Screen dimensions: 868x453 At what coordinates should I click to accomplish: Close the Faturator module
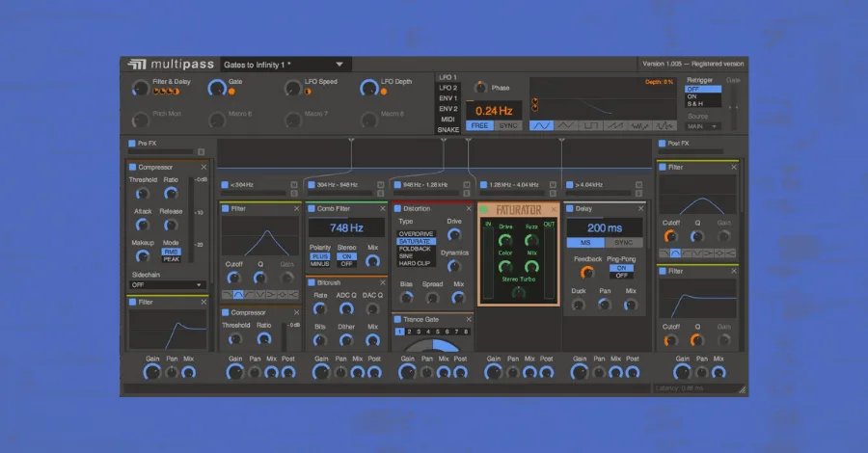pyautogui.click(x=554, y=209)
